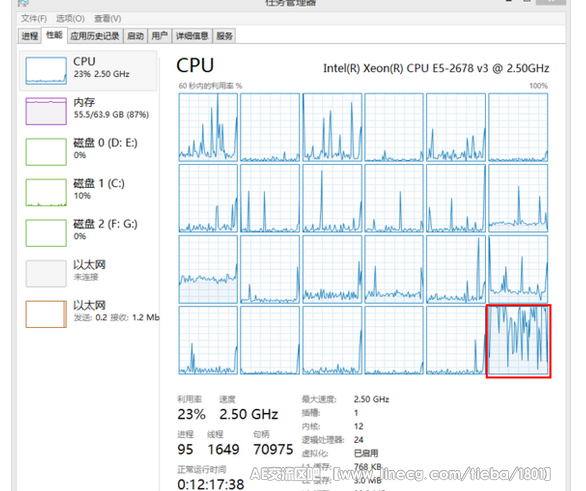Switch to the 应用历史记录 tab

(x=95, y=36)
